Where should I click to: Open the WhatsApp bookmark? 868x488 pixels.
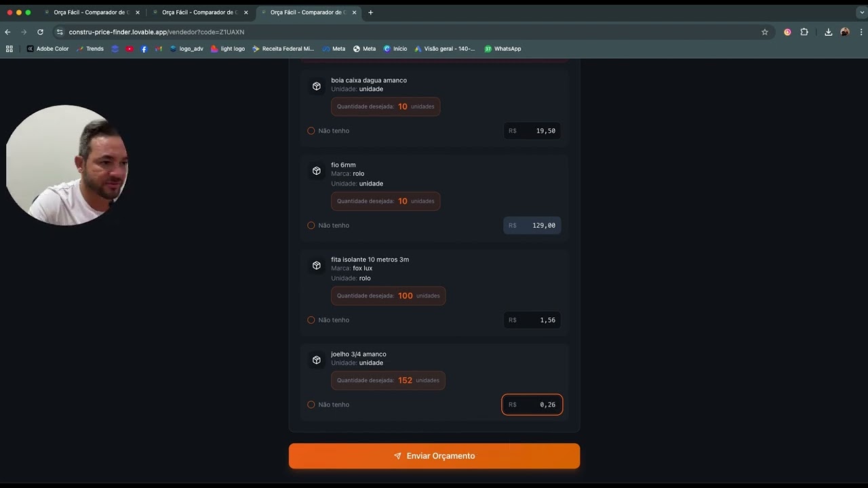click(502, 49)
